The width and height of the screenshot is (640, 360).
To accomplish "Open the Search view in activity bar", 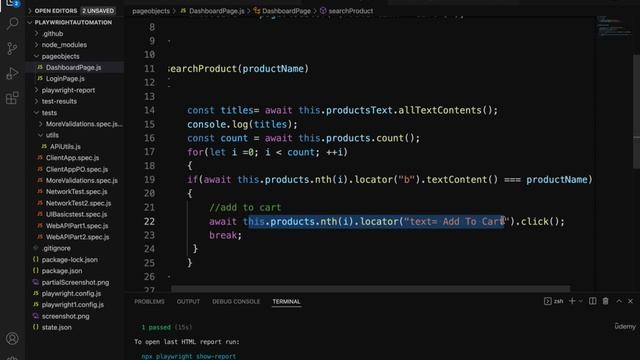I will tap(12, 24).
